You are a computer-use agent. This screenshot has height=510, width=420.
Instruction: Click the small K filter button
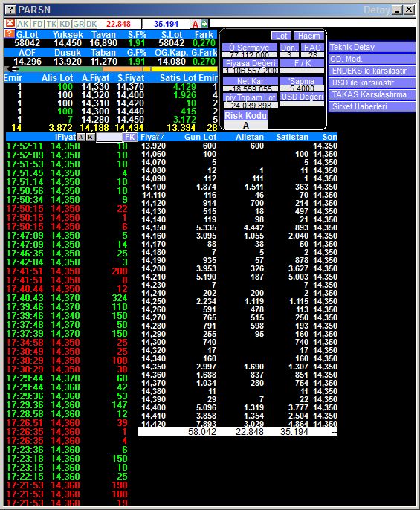91,137
